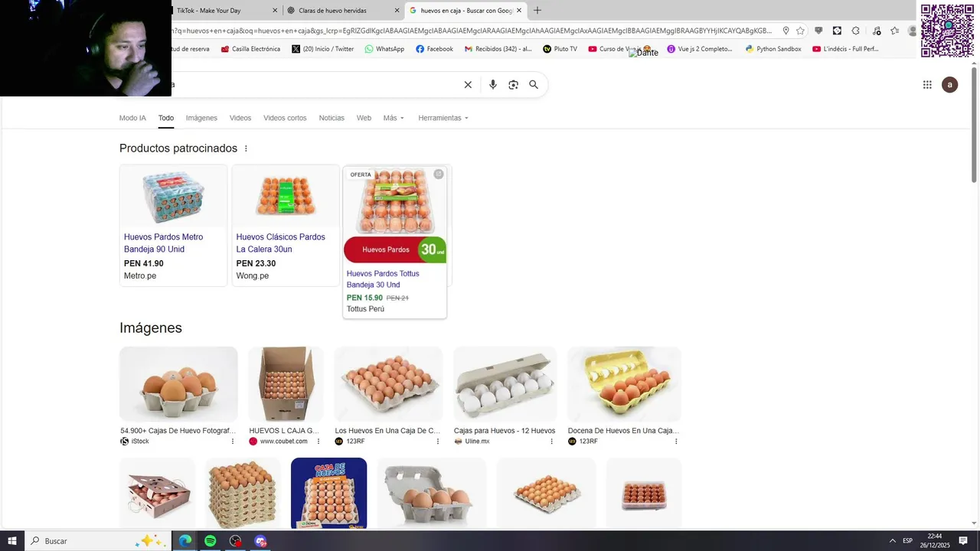Image resolution: width=980 pixels, height=551 pixels.
Task: Open Google Lens image search icon
Action: pyautogui.click(x=513, y=85)
